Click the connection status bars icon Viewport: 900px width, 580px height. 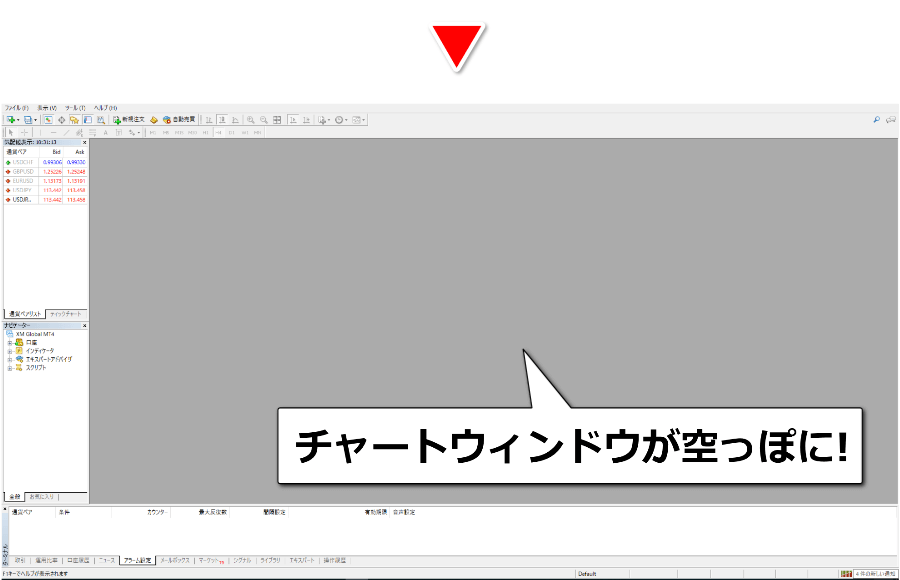coord(846,574)
